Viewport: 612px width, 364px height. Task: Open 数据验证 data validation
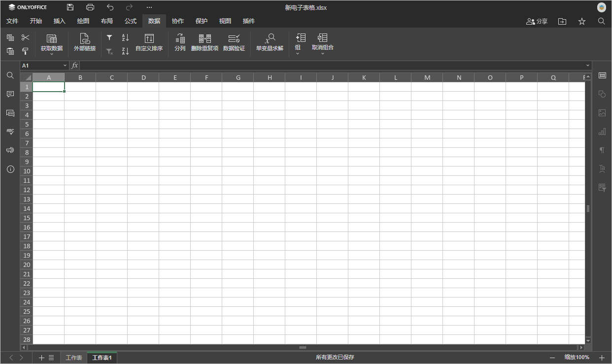coord(234,42)
